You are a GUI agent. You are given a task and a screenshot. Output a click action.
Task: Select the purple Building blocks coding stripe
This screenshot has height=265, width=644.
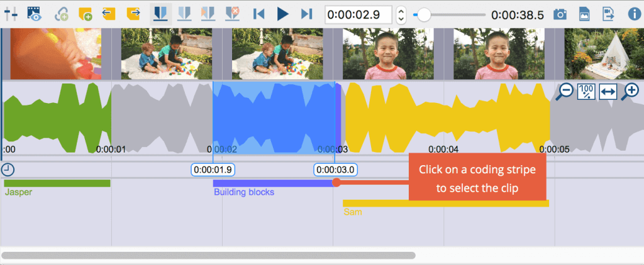coord(274,183)
